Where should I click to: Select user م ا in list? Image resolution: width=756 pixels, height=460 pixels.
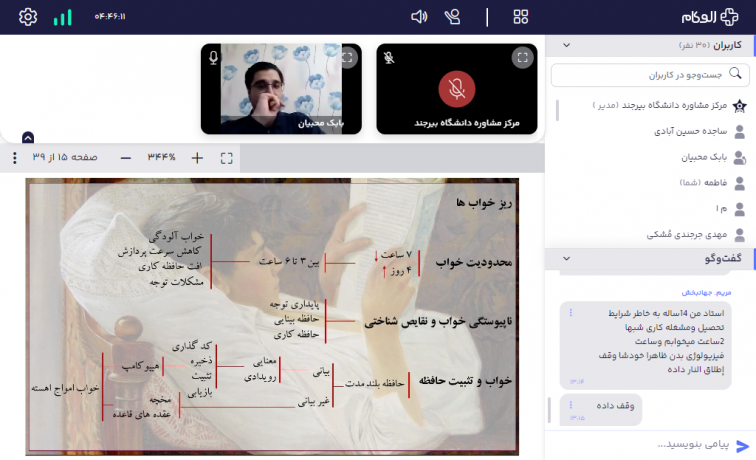[x=721, y=209]
